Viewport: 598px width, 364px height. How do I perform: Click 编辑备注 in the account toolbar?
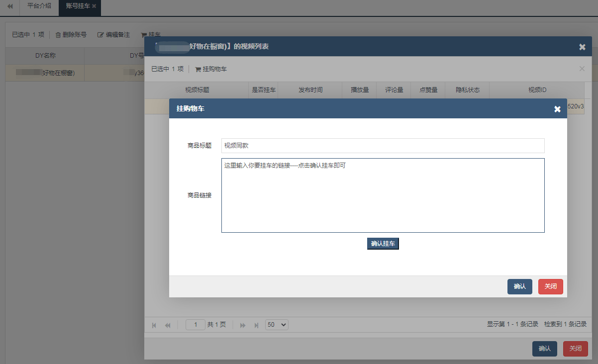pos(113,35)
